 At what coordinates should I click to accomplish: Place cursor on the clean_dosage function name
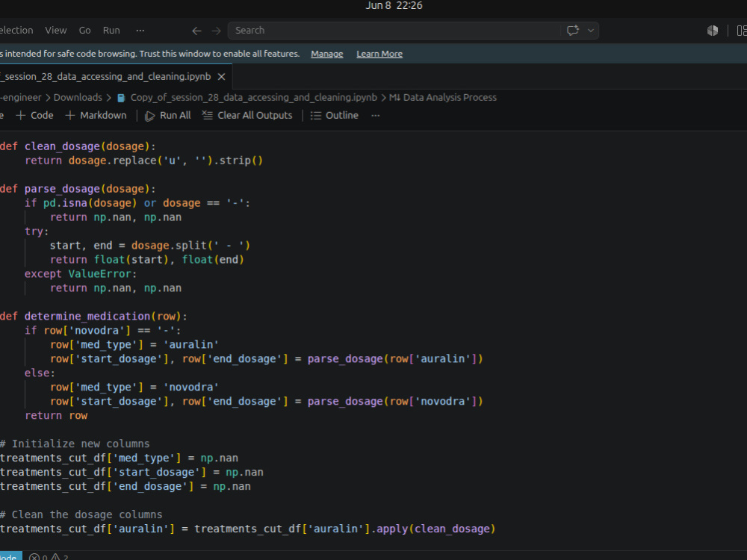coord(62,146)
